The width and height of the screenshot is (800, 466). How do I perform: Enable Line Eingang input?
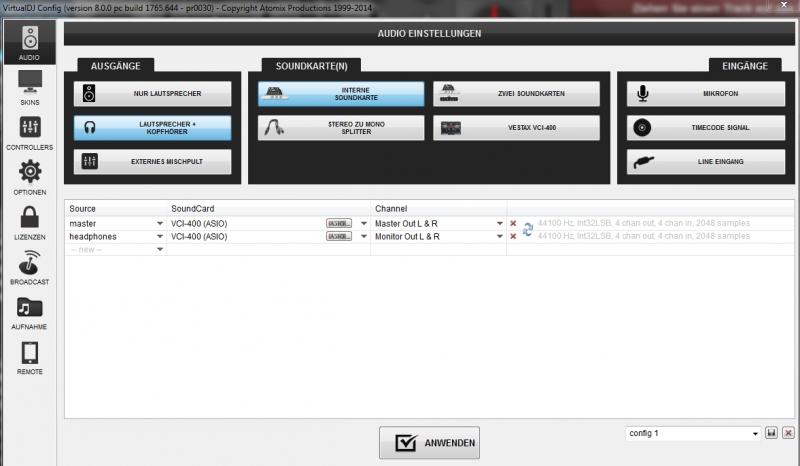click(706, 161)
